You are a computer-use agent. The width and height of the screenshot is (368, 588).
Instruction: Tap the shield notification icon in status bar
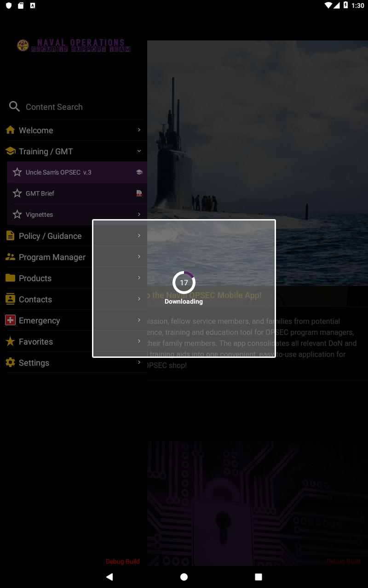point(8,6)
